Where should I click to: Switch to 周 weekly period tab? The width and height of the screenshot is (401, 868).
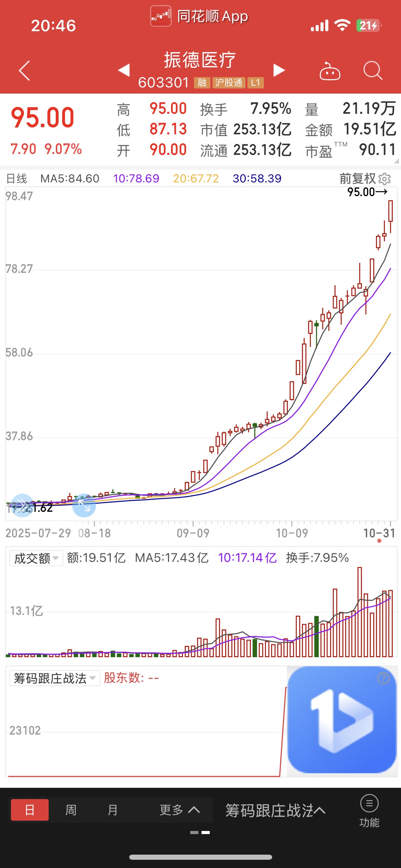tap(71, 810)
